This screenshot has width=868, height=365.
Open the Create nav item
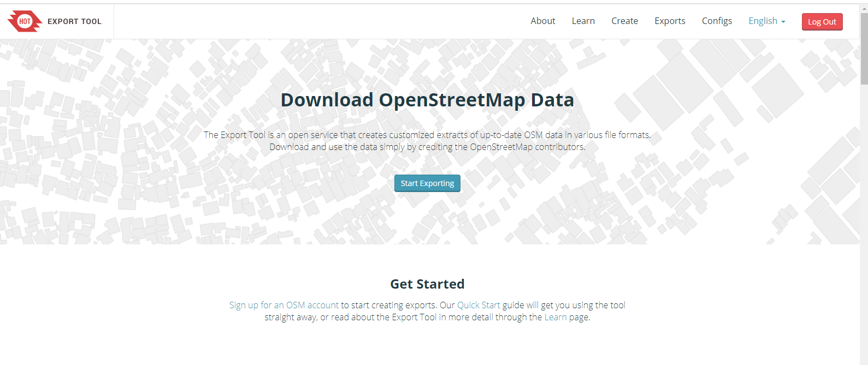click(x=624, y=21)
